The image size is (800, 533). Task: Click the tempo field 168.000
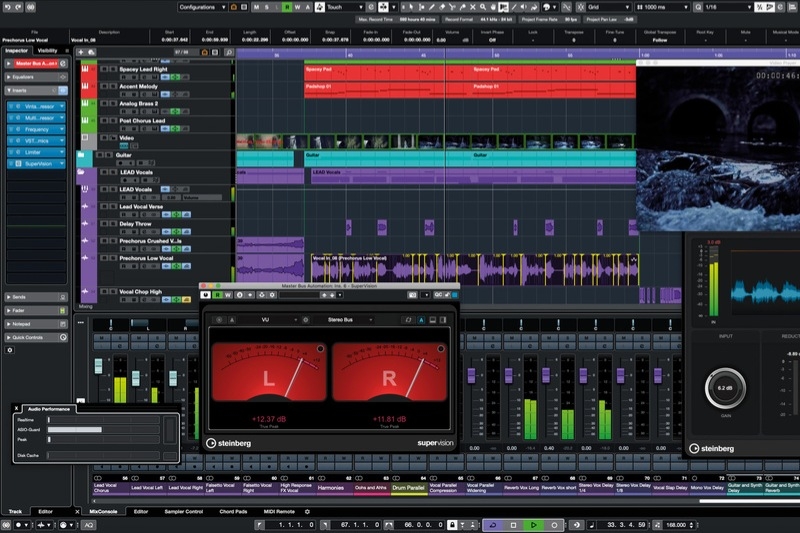(676, 525)
